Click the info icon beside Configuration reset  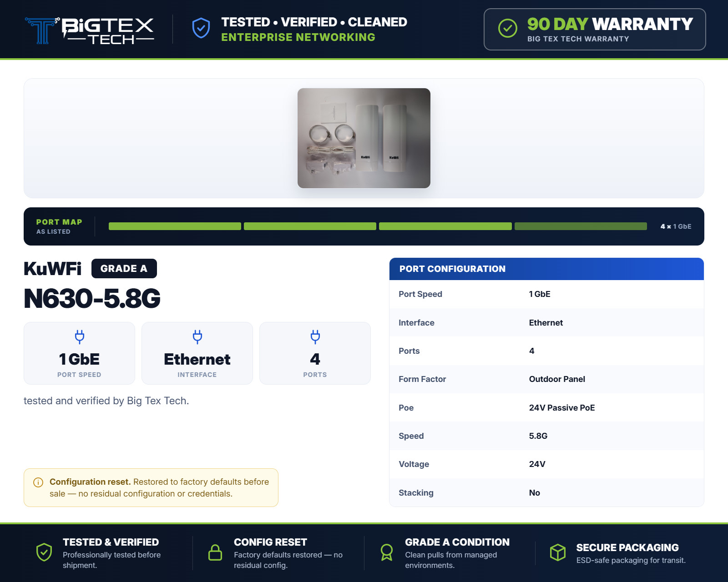tap(38, 482)
